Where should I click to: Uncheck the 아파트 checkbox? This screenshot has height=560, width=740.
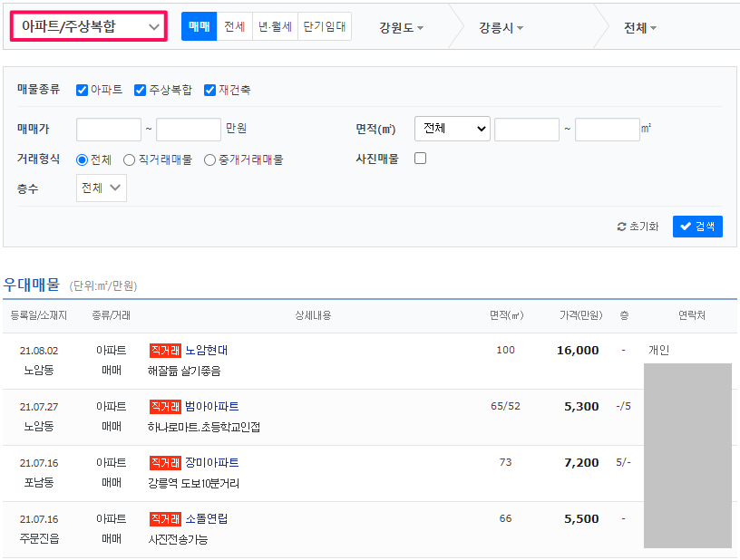click(82, 90)
